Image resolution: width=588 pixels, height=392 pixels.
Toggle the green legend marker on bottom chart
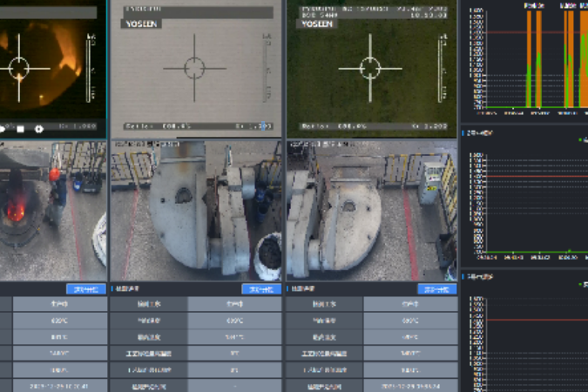point(581,284)
